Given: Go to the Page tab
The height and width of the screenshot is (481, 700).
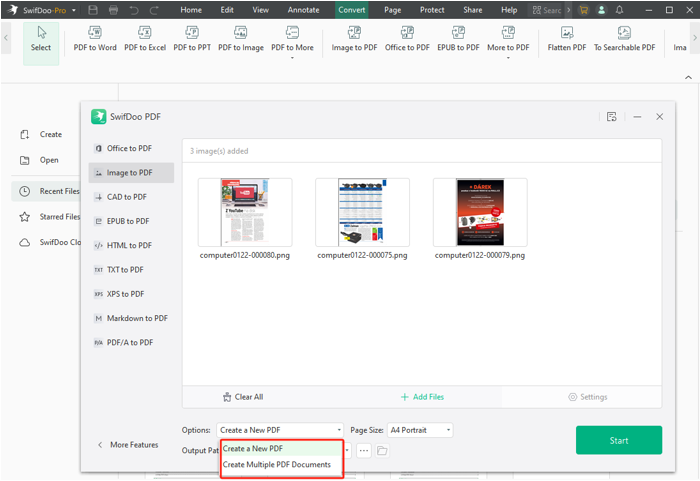Looking at the screenshot, I should (x=392, y=10).
